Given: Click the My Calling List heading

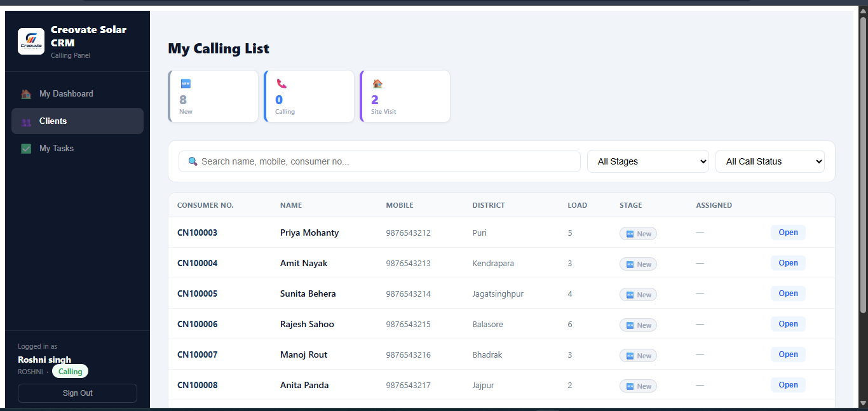Looking at the screenshot, I should [x=219, y=48].
